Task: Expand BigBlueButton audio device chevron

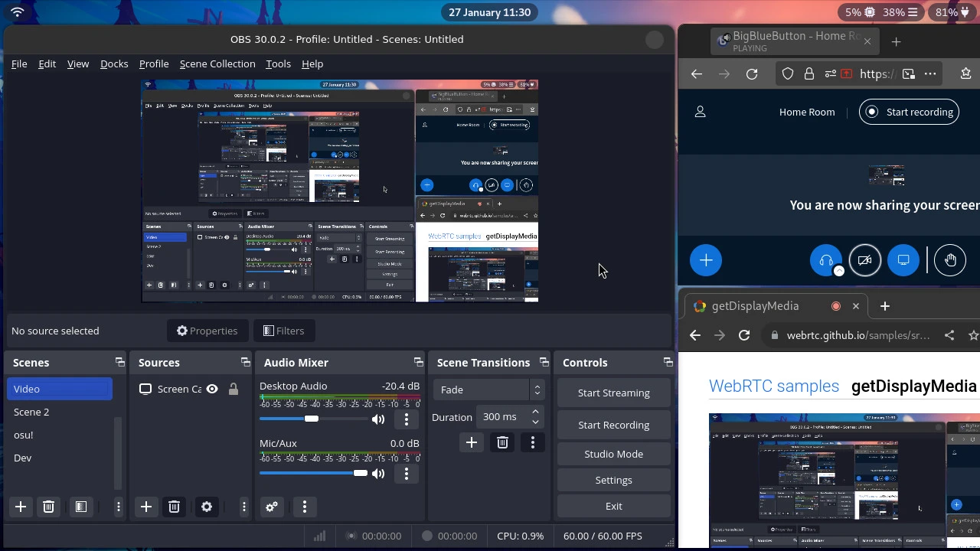Action: click(839, 271)
